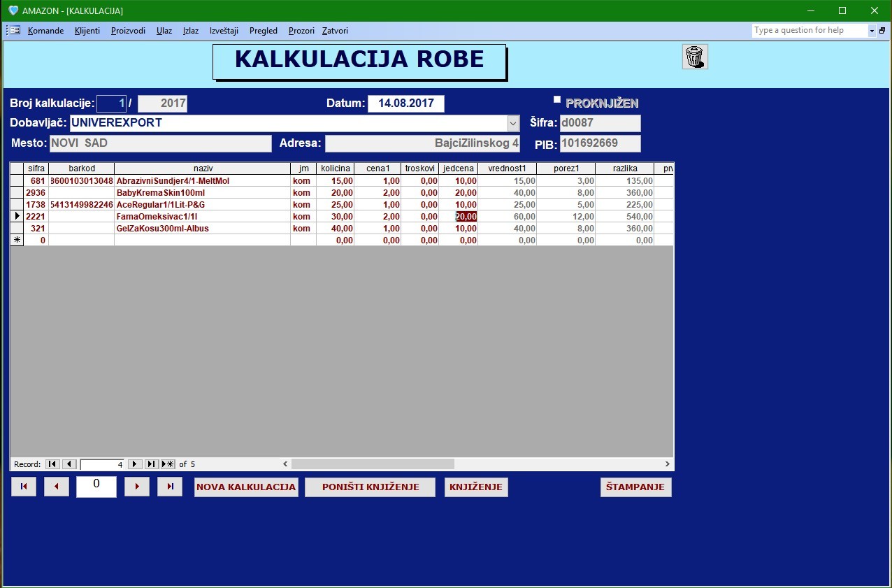The image size is (892, 588).
Task: Select the row of GelZaKosu300ml-Albus
Action: pos(17,229)
